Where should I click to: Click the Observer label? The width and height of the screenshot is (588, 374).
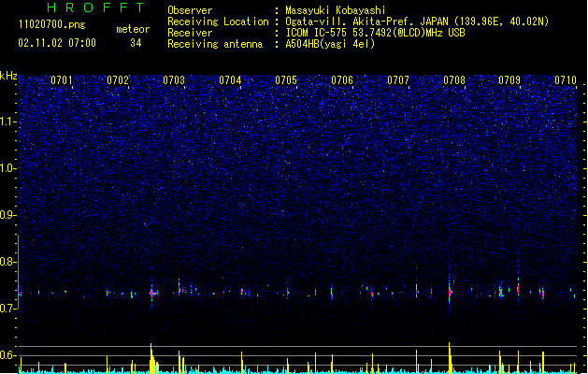point(190,10)
